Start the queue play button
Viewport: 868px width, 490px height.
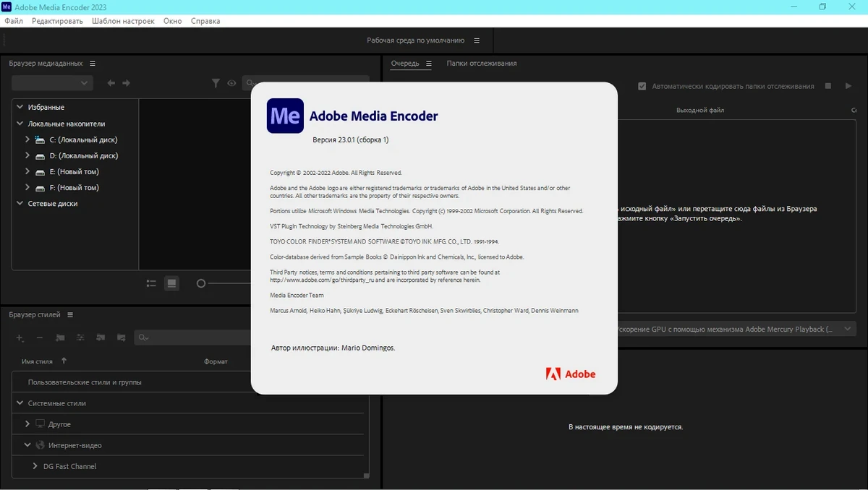click(848, 86)
